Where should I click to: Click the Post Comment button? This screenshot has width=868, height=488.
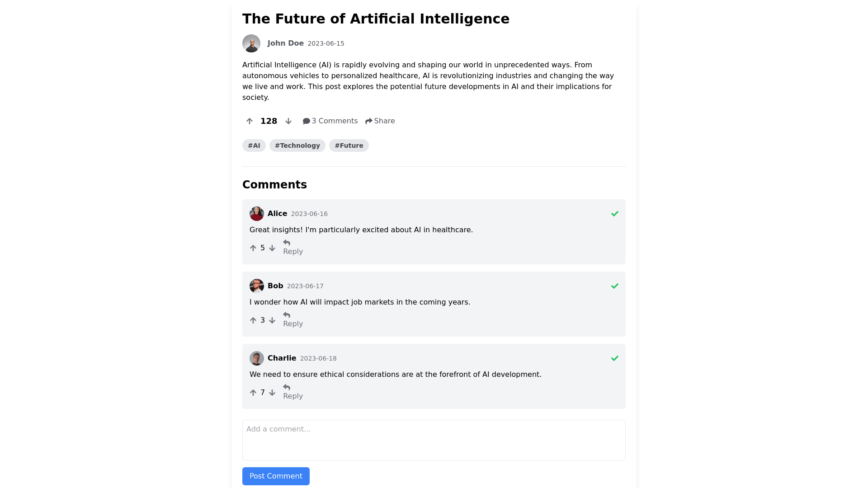click(x=276, y=476)
